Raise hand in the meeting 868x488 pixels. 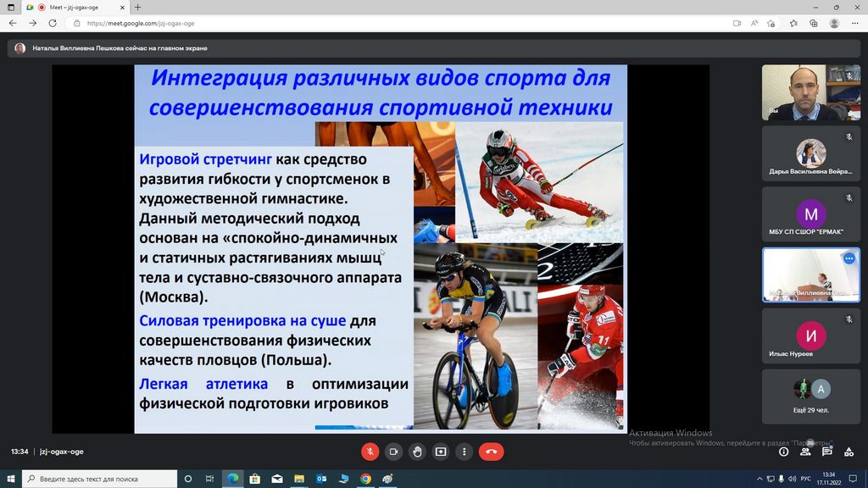point(417,452)
